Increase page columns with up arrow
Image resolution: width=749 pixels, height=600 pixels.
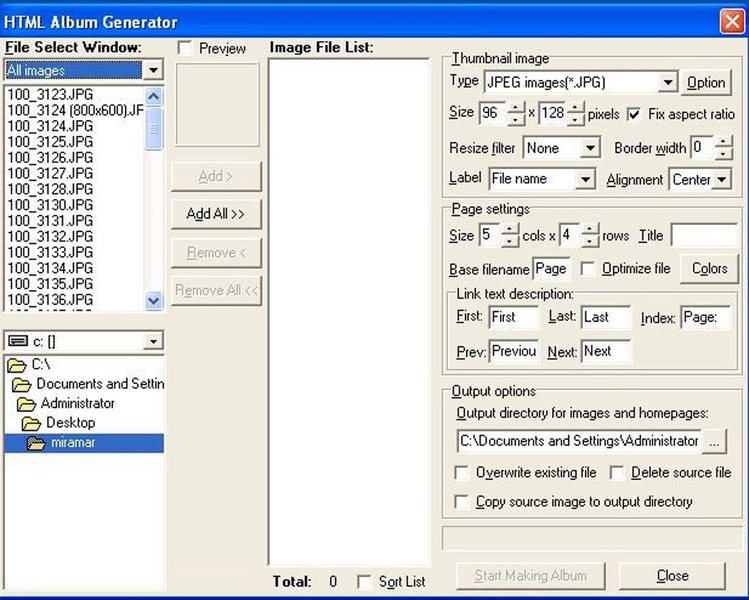point(510,229)
